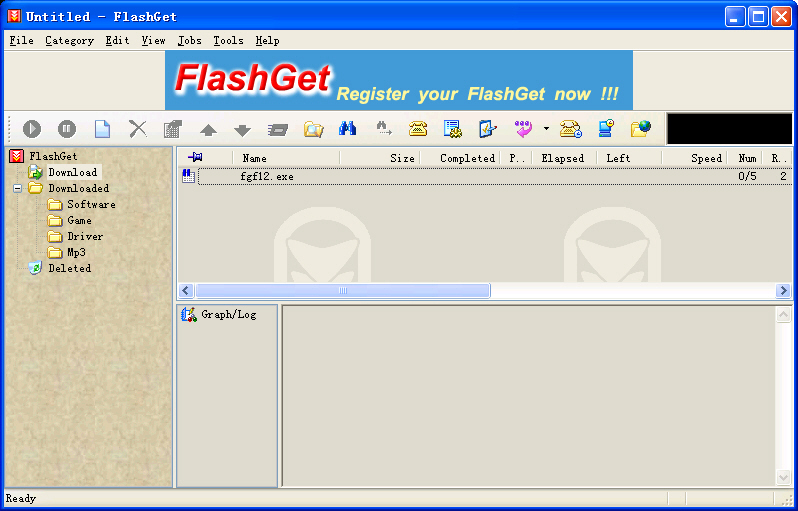This screenshot has width=798, height=511.
Task: Click the Pause download toolbar icon
Action: [x=67, y=129]
